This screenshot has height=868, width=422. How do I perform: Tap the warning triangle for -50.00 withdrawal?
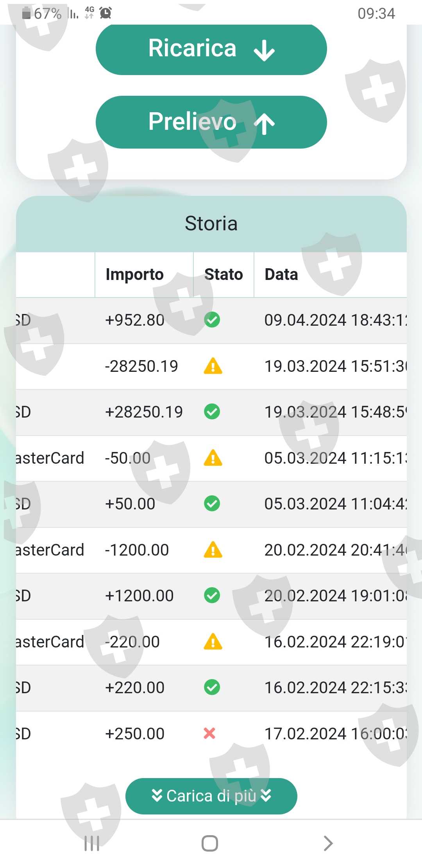click(213, 458)
